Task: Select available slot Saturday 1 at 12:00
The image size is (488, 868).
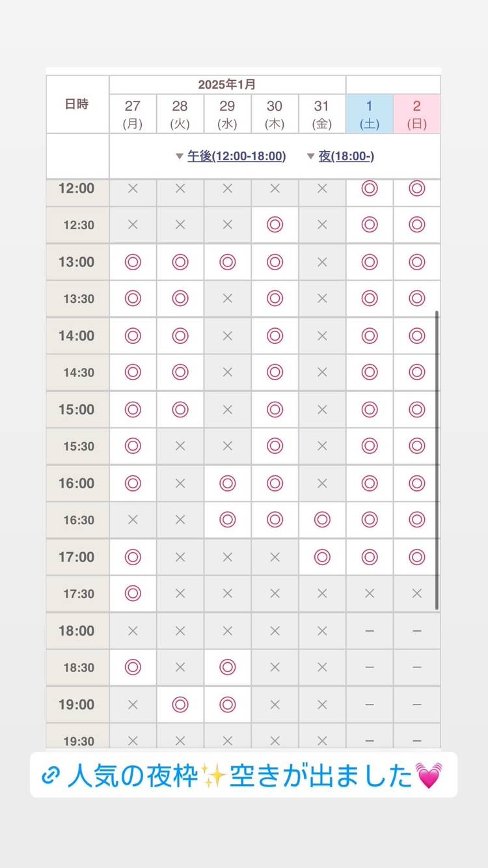Action: [370, 189]
